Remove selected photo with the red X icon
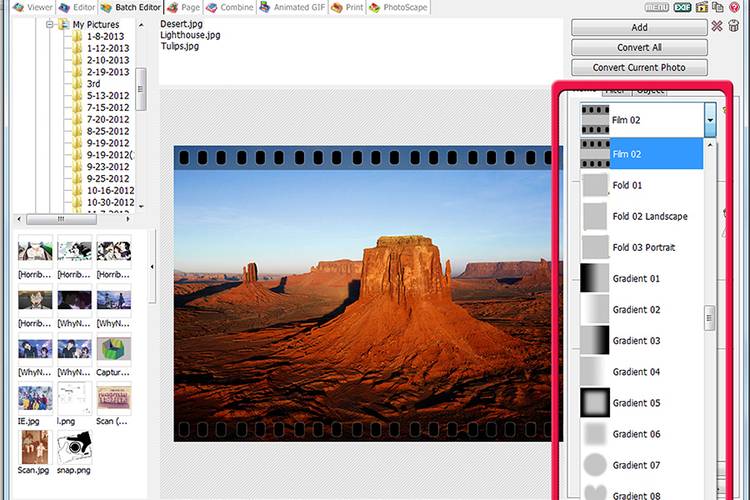This screenshot has width=750, height=500. pos(717,26)
